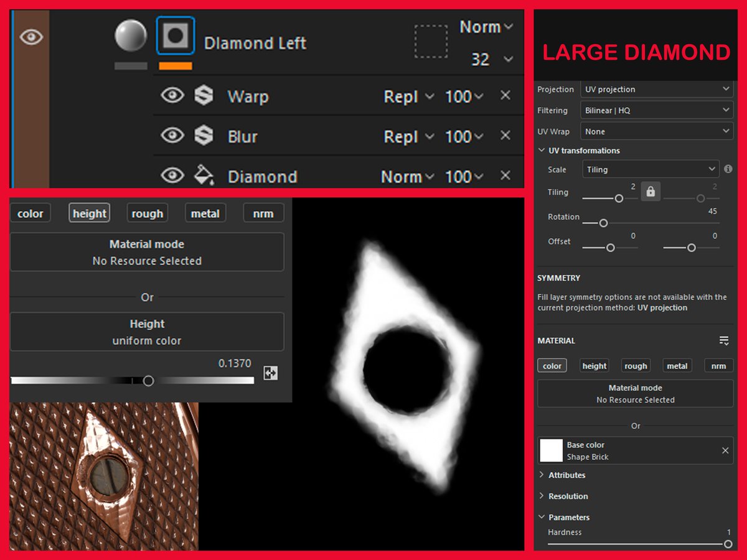Remove the Warp filter with its X
Screen dimensions: 747x560
click(x=505, y=95)
